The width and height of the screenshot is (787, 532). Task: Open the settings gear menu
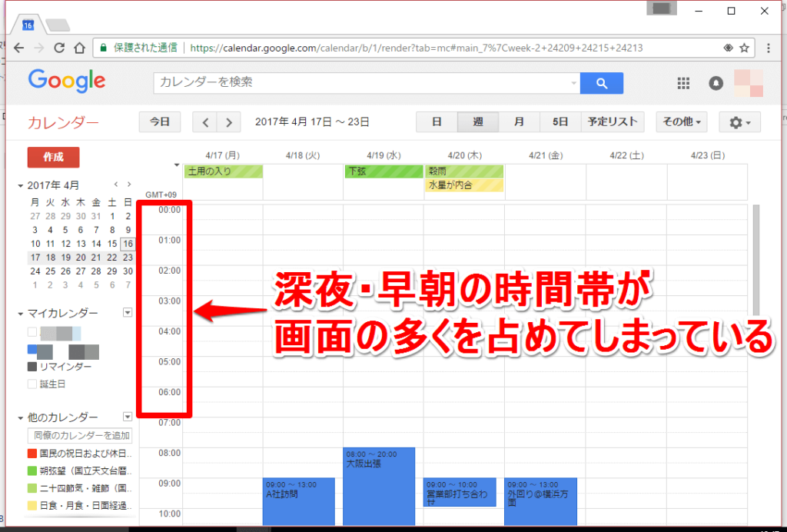pyautogui.click(x=739, y=122)
